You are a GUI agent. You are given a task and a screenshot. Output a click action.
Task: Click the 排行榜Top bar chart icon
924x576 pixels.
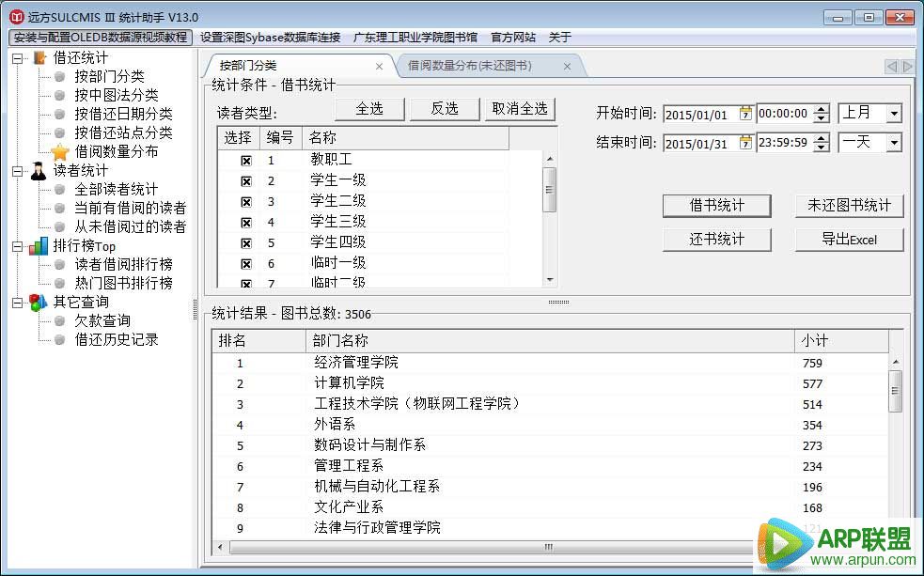[x=39, y=245]
